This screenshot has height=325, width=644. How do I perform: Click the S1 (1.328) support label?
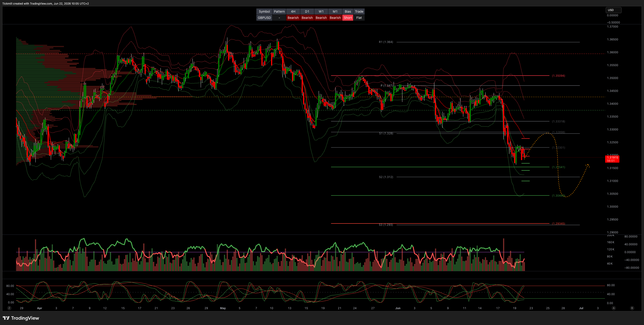coord(386,133)
